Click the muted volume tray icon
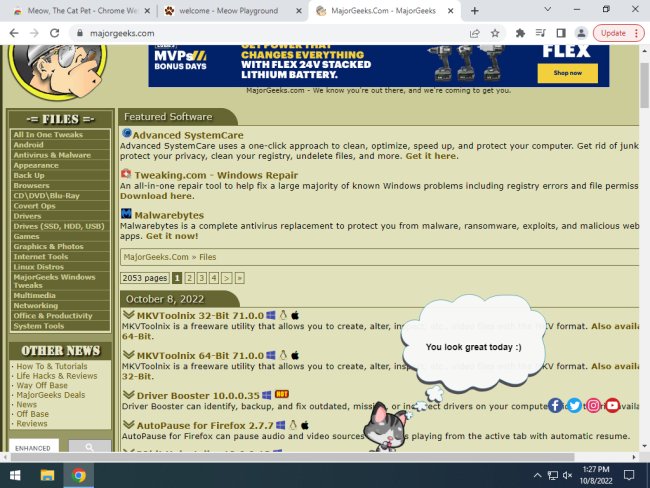The height and width of the screenshot is (488, 650). point(568,475)
